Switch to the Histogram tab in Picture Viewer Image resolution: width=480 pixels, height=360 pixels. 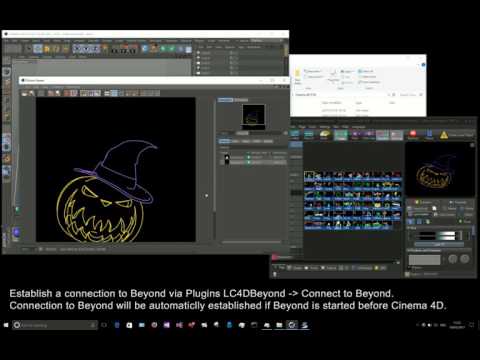241,100
